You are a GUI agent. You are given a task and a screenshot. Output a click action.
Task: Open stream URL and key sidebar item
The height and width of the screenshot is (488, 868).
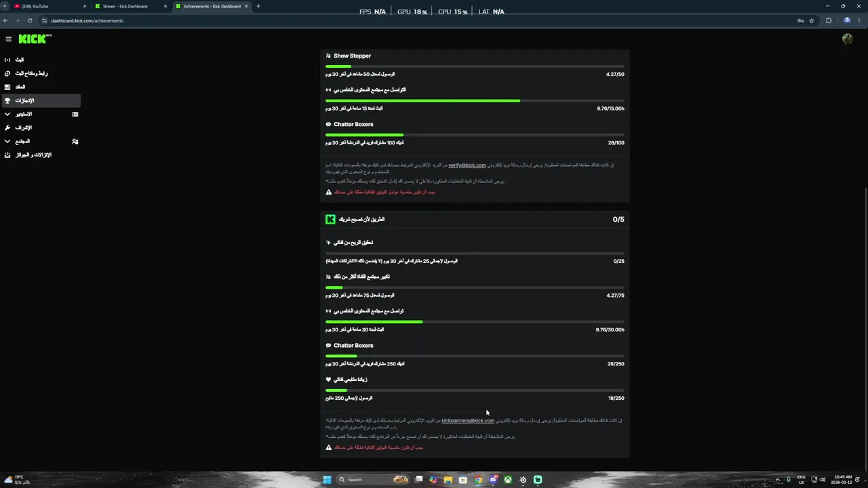click(41, 73)
